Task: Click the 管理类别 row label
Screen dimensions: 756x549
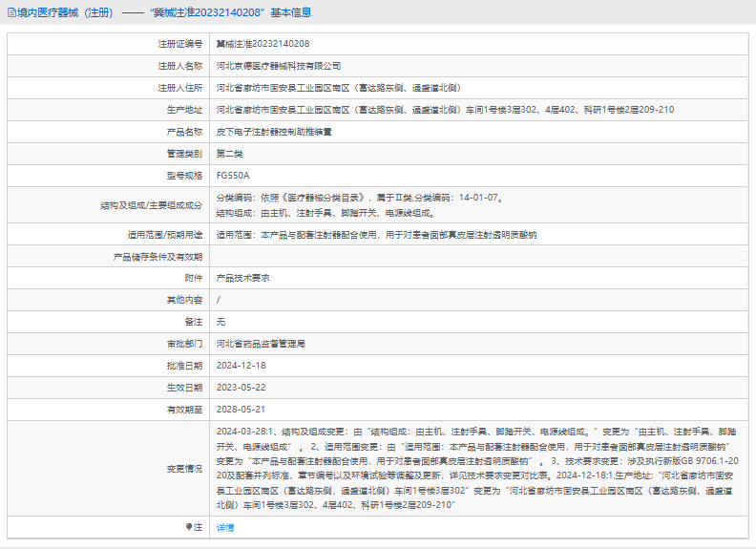Action: (x=184, y=154)
